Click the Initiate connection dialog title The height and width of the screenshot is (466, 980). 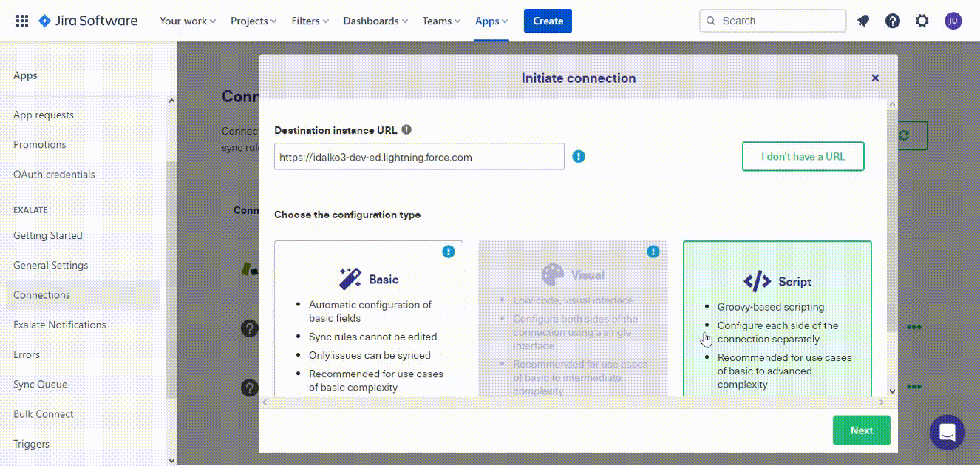click(579, 78)
